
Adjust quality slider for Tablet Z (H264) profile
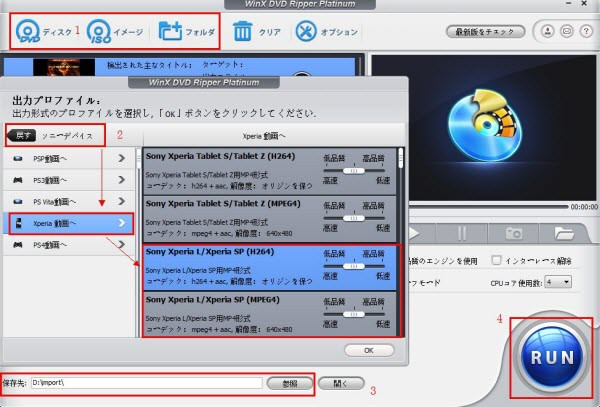(x=354, y=171)
